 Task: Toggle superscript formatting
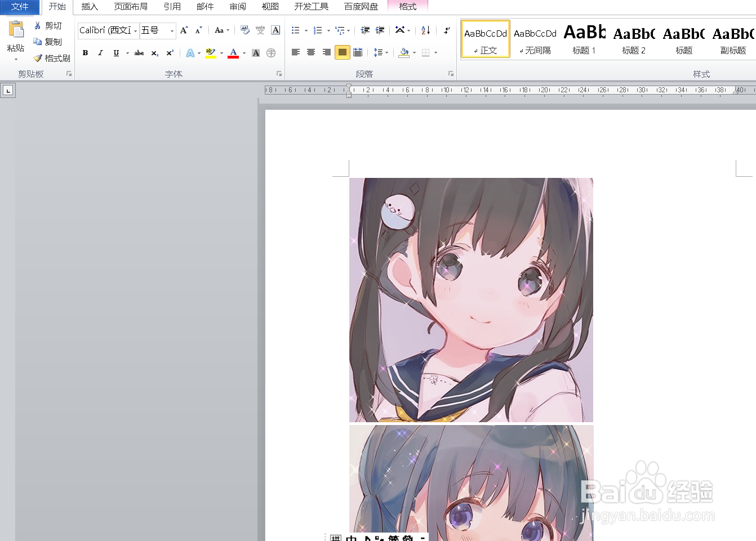pyautogui.click(x=170, y=53)
